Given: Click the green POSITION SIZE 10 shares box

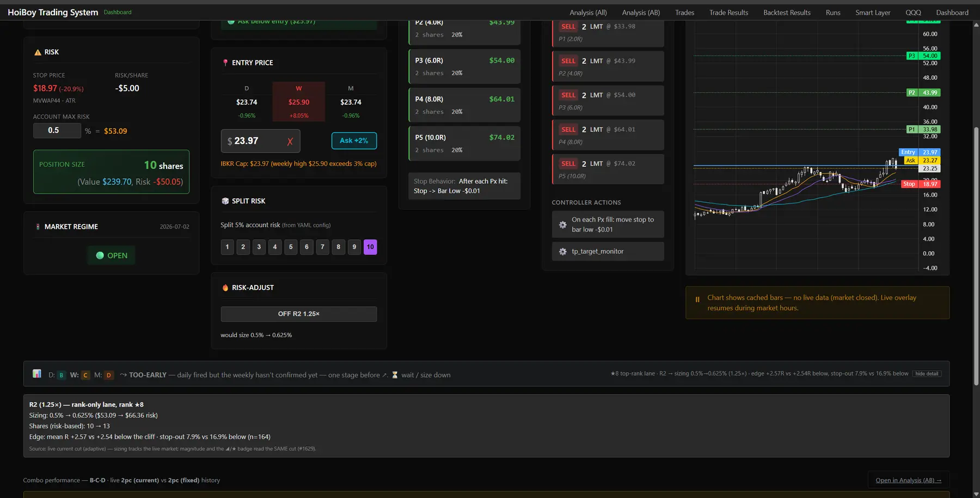Looking at the screenshot, I should pos(111,172).
